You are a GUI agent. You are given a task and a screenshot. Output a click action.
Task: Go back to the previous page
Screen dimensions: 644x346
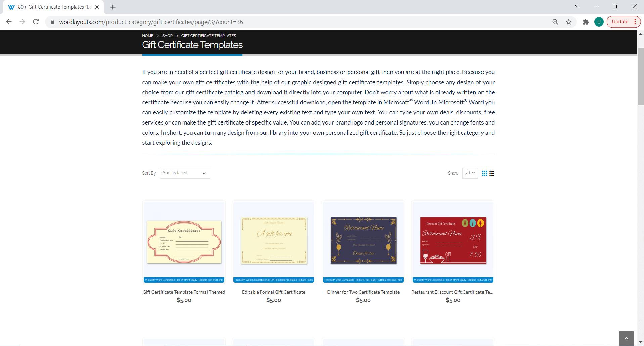9,22
